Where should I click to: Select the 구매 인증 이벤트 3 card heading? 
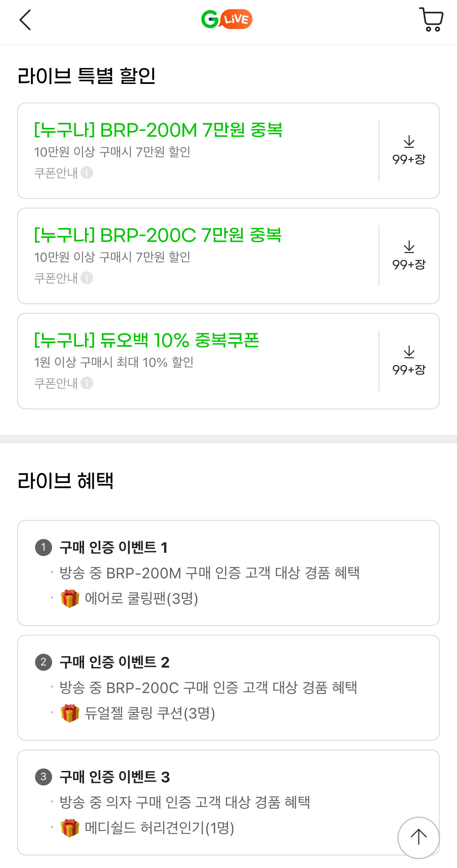[x=114, y=777]
